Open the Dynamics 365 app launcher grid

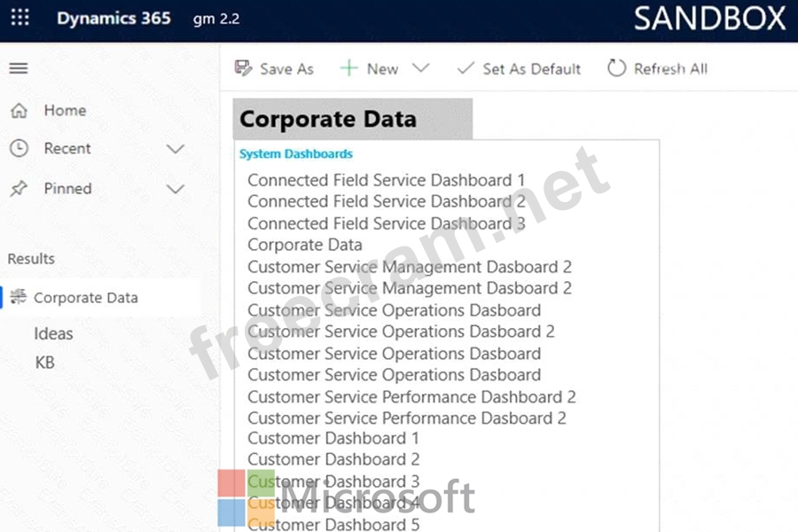[x=20, y=19]
